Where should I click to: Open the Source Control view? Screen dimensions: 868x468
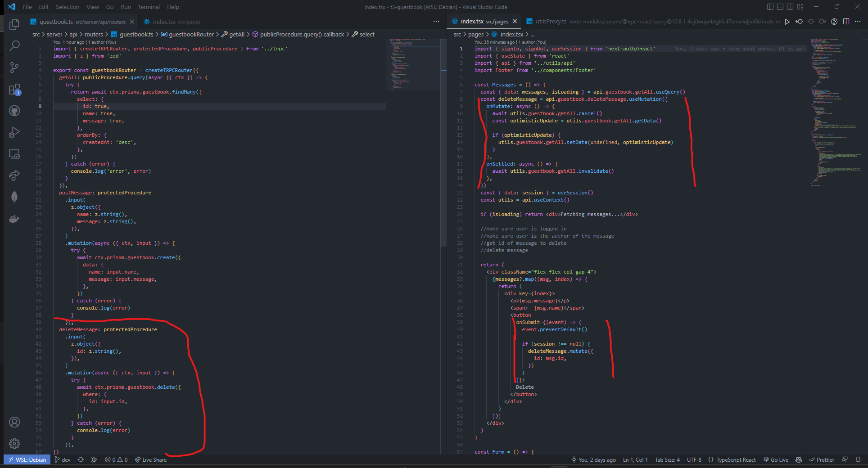14,67
